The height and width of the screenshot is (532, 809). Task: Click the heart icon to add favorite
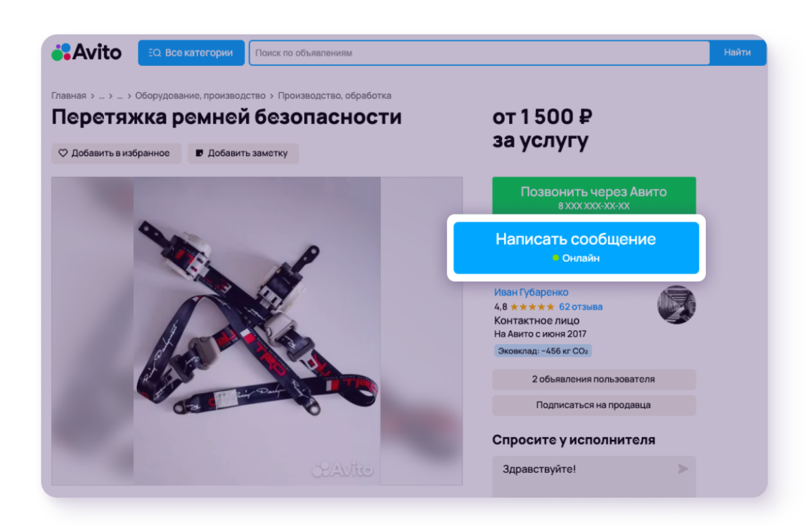63,153
